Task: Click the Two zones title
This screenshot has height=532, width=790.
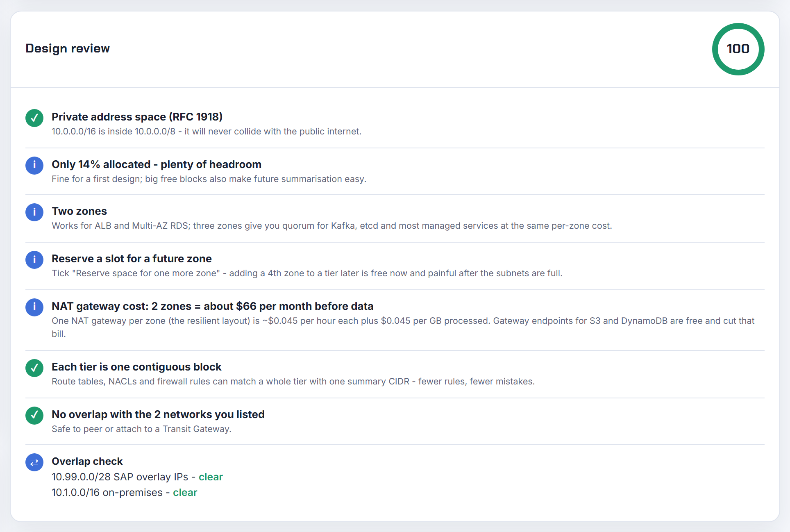Action: (79, 211)
